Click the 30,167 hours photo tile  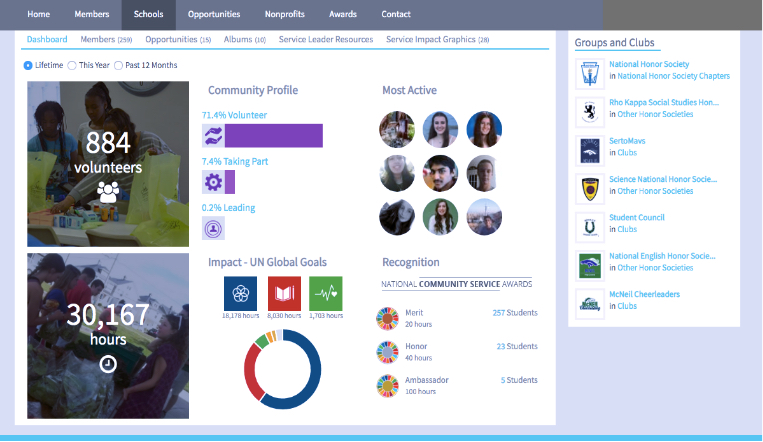[x=108, y=336]
